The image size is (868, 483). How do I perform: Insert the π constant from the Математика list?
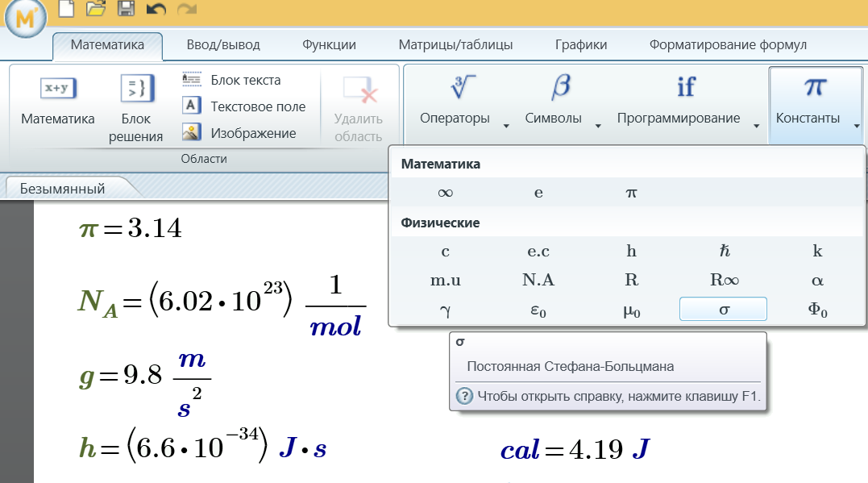pyautogui.click(x=631, y=193)
